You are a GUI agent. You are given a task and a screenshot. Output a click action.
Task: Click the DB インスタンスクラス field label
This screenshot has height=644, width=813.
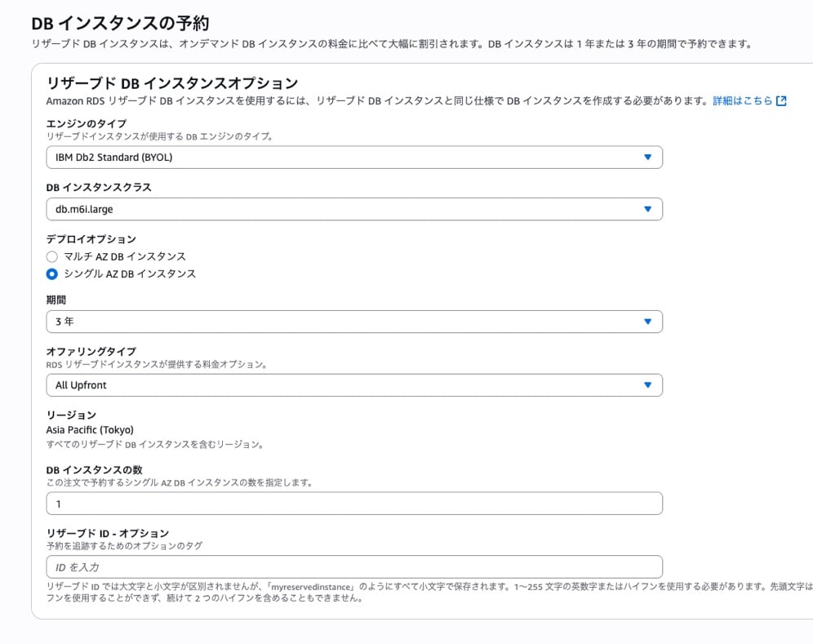tap(99, 187)
